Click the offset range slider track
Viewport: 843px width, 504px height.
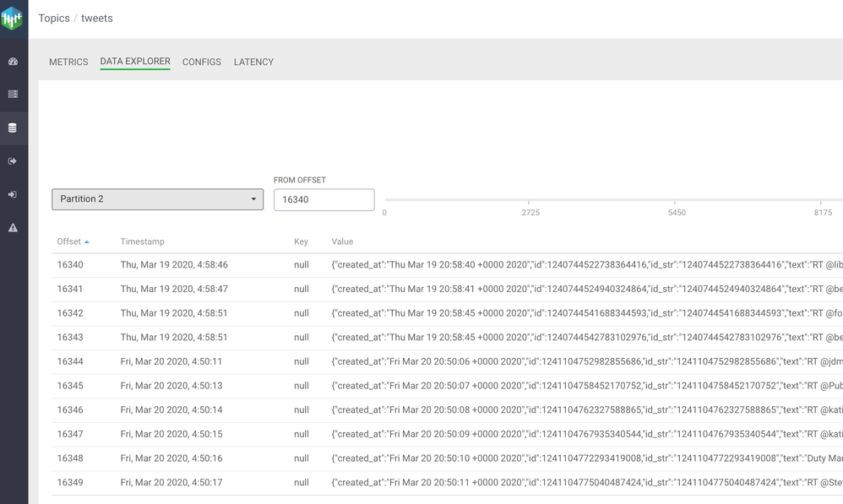click(x=613, y=200)
